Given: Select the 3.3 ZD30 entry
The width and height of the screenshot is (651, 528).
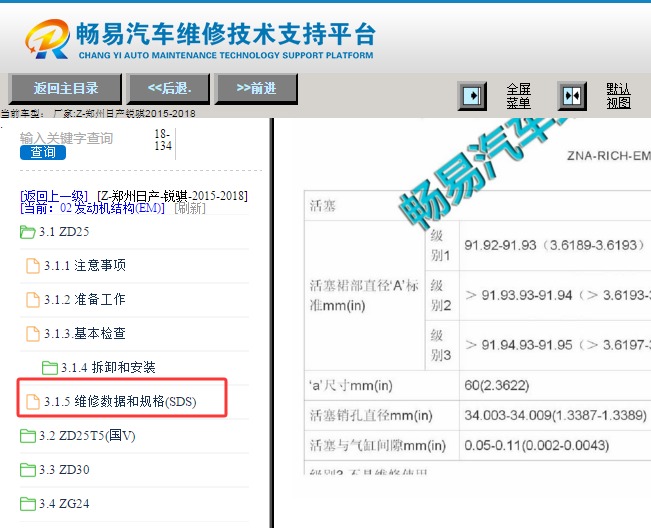Looking at the screenshot, I should click(64, 470).
